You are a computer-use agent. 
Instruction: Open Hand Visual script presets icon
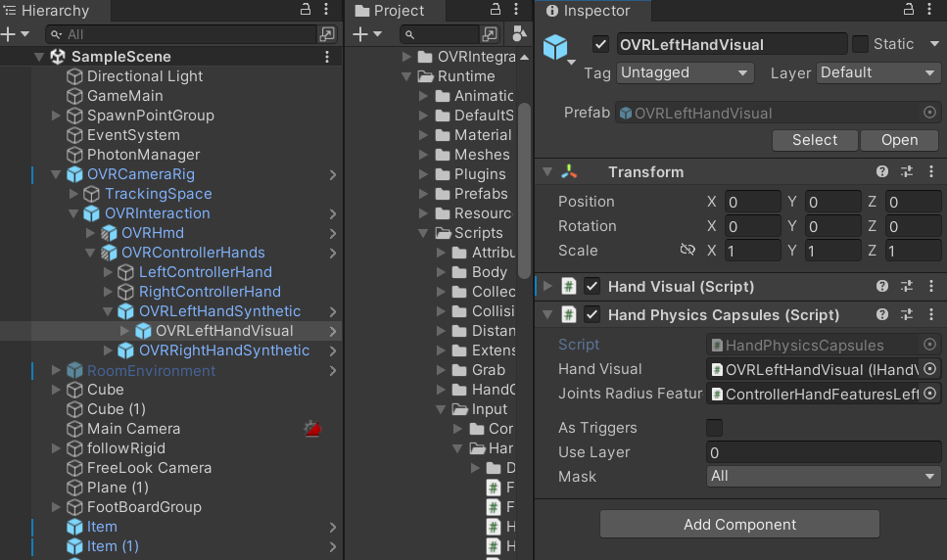[907, 286]
